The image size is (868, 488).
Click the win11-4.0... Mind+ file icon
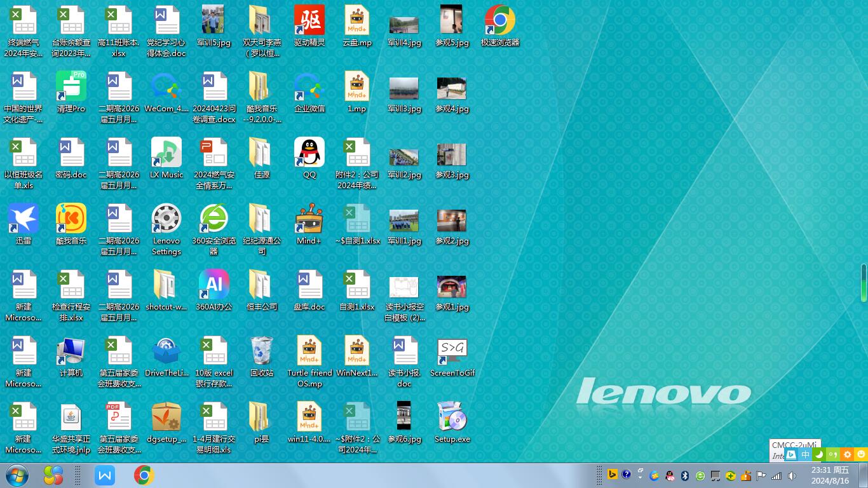[309, 417]
